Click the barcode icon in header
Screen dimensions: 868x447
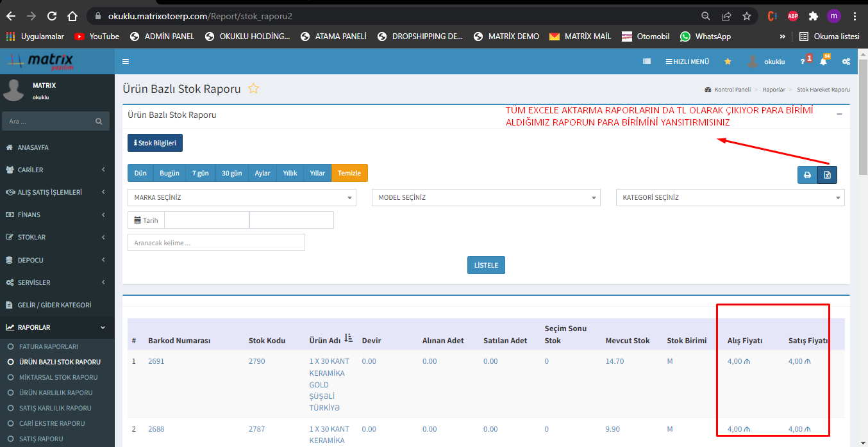(x=647, y=61)
